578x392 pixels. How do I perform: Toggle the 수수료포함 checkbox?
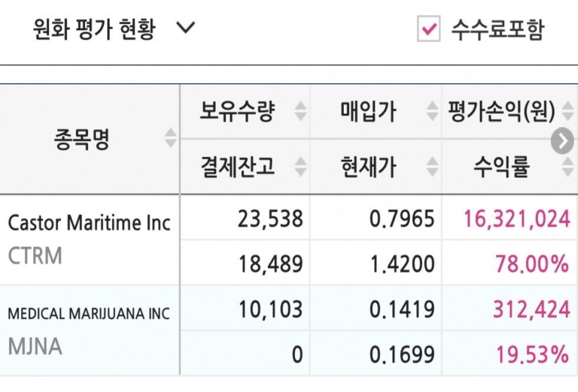[428, 29]
